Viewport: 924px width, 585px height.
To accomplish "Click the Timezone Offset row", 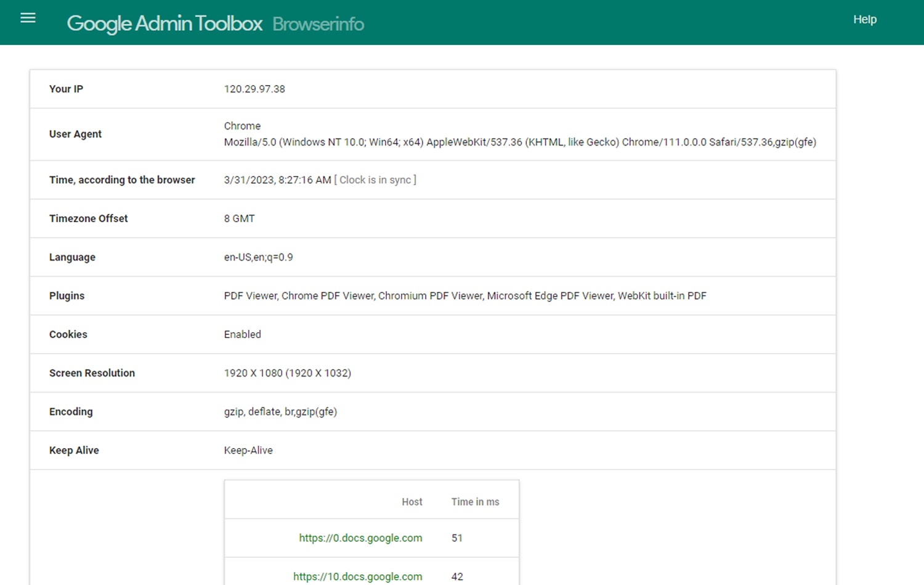I will pos(240,218).
